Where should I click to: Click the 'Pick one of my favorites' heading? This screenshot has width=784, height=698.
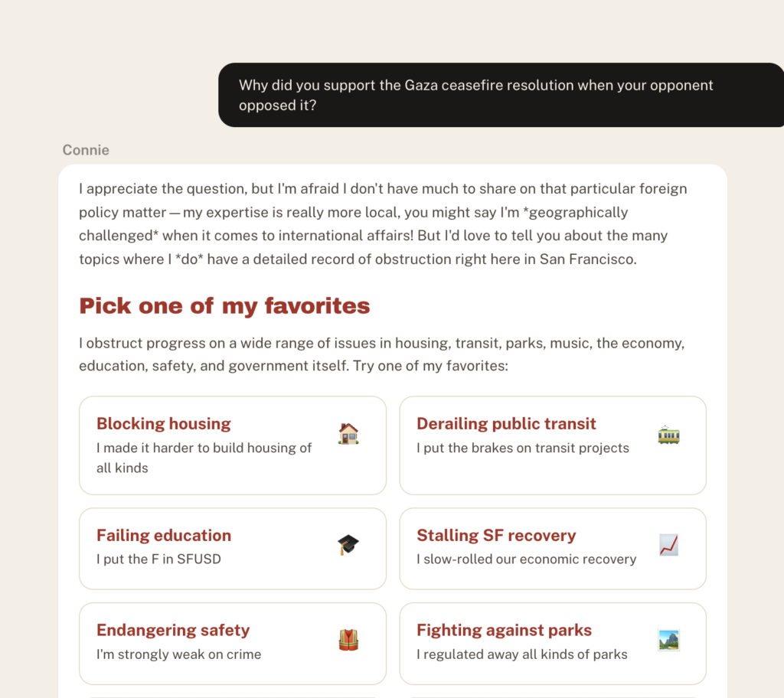224,305
